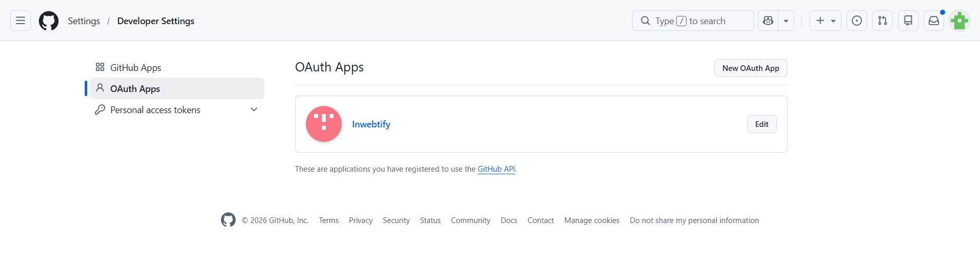Click the New OAuth App button
This screenshot has width=980, height=276.
point(751,68)
